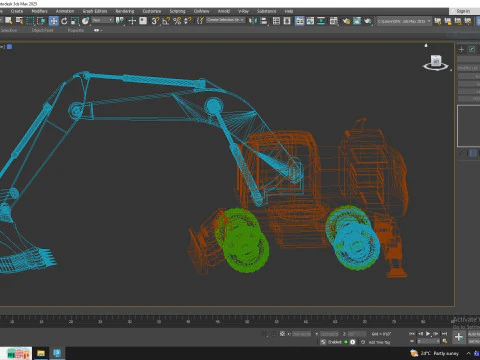Open Edit Named Selection Sets
Screen dimensions: 480x360
(200, 21)
